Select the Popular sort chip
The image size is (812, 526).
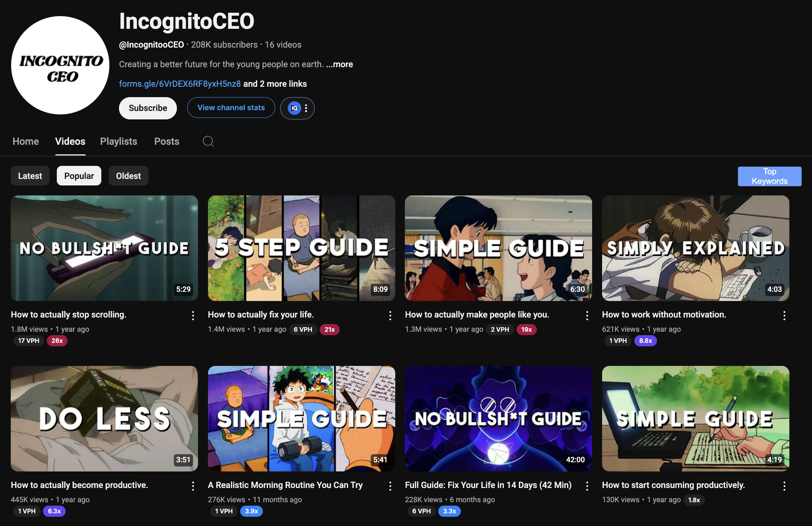point(79,176)
